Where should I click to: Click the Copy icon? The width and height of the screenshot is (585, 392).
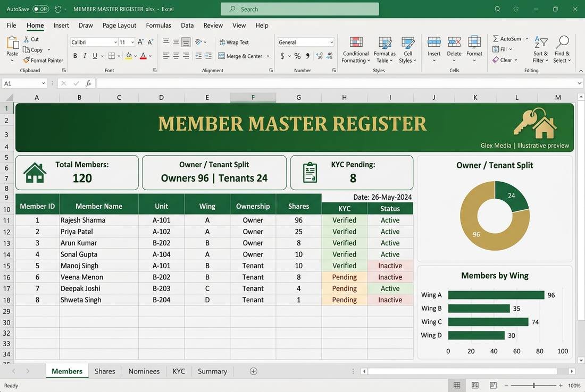pyautogui.click(x=26, y=49)
